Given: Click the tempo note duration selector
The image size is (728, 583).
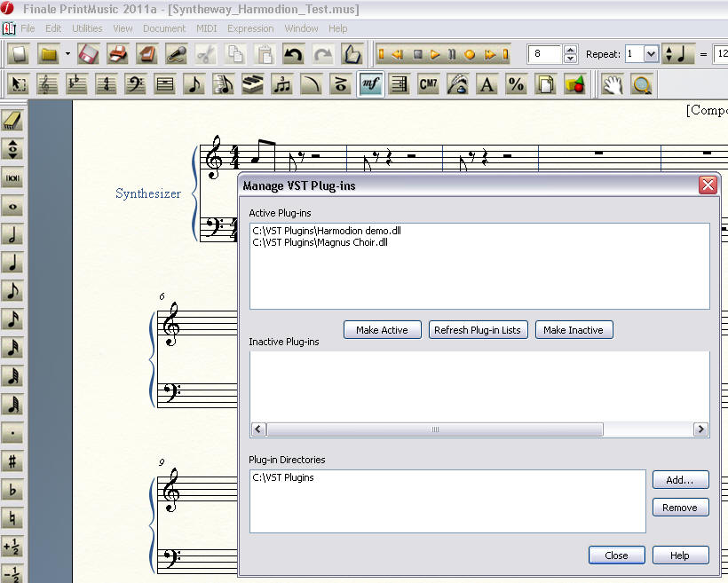Looking at the screenshot, I should coord(678,54).
